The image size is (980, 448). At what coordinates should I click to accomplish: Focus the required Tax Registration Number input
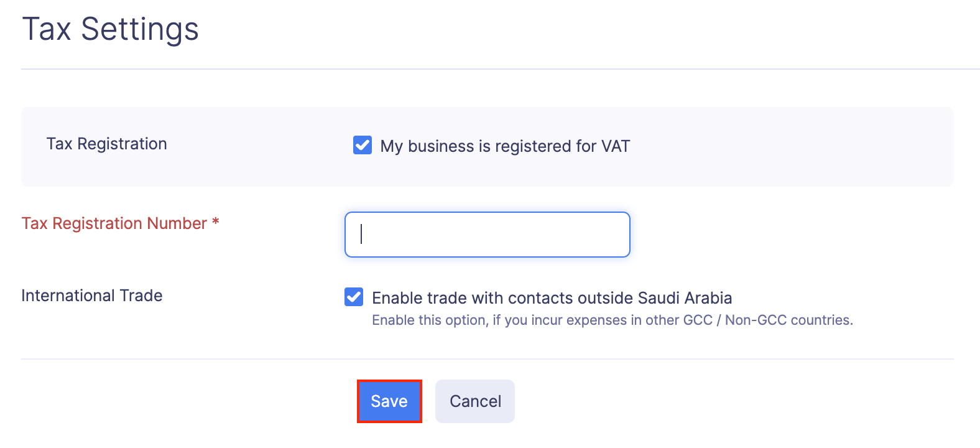coord(486,235)
